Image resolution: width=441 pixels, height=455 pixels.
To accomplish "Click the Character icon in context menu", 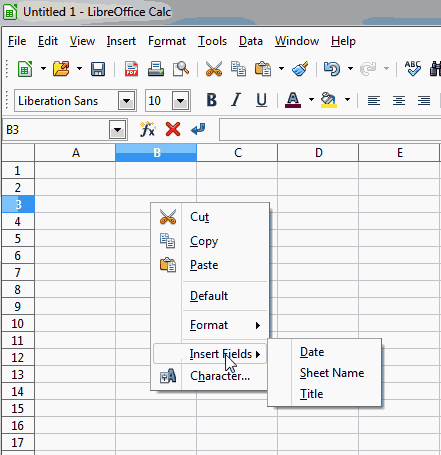I will [168, 376].
